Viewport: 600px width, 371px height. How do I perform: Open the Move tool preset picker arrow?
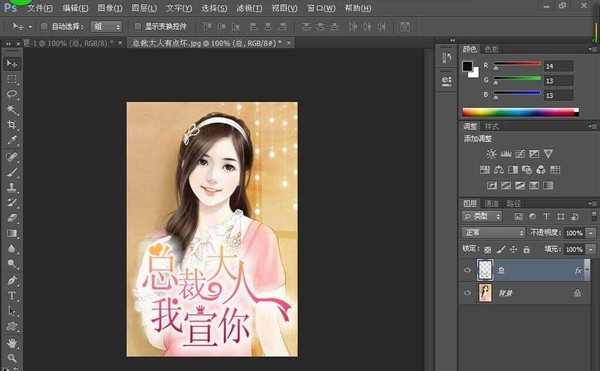tap(30, 27)
